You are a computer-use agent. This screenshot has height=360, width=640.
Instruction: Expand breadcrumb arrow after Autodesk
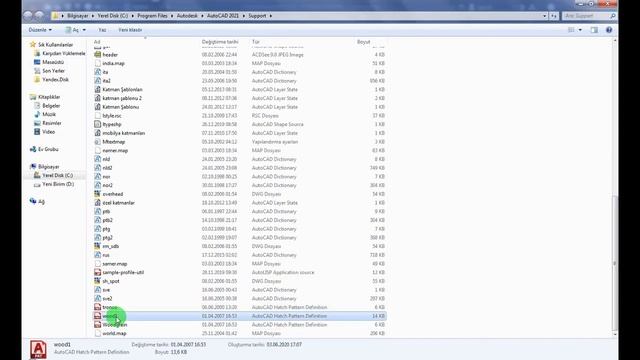[202, 16]
